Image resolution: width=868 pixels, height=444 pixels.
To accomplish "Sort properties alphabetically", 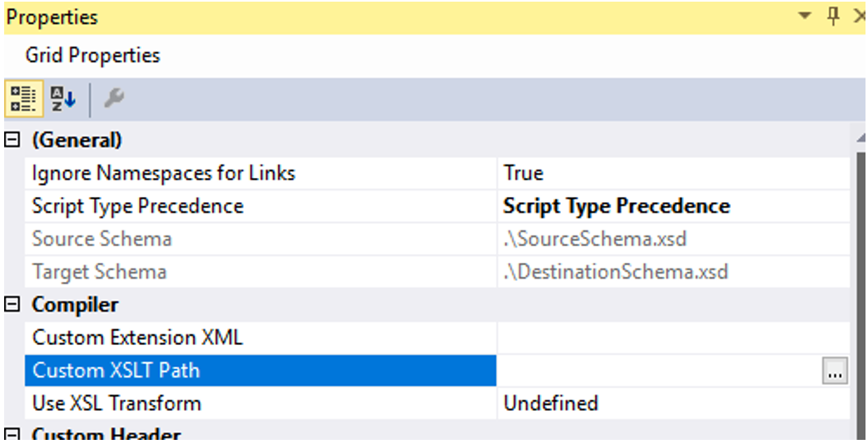I will tap(62, 99).
